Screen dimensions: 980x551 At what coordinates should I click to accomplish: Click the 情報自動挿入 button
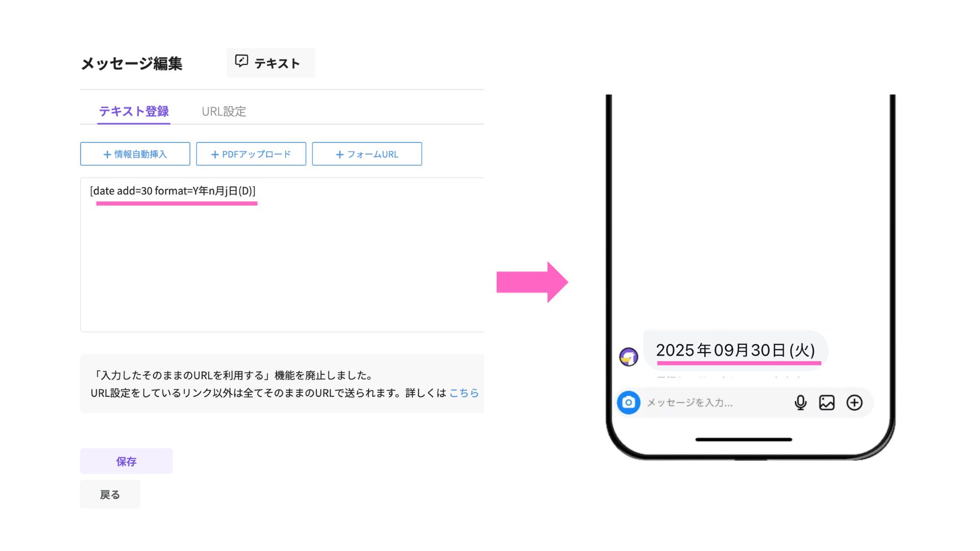pos(135,154)
